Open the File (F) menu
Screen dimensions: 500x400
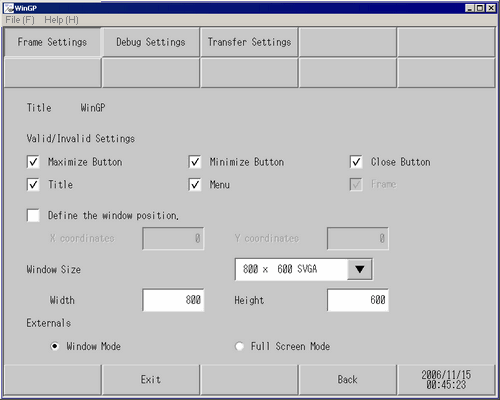[20, 20]
